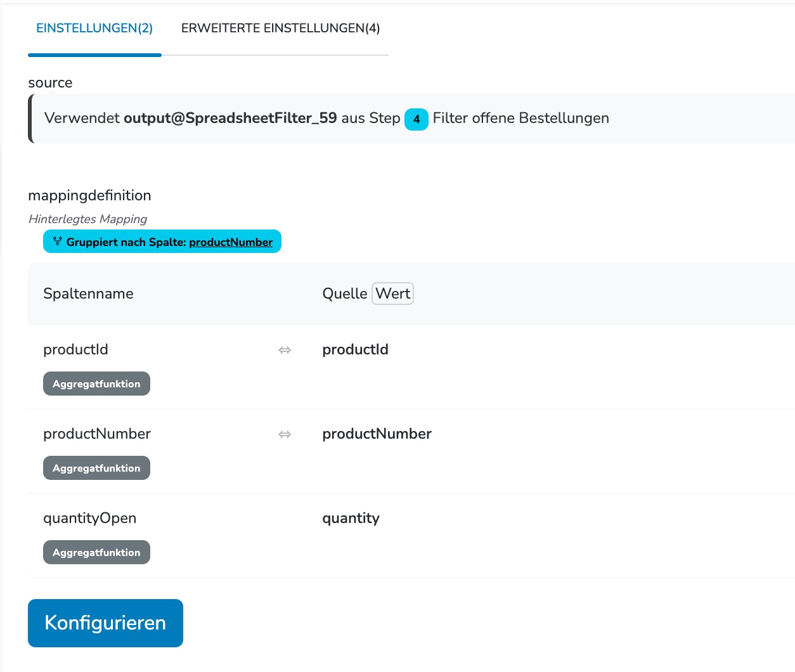This screenshot has height=672, width=795.
Task: Select the productNumber source value
Action: click(377, 434)
